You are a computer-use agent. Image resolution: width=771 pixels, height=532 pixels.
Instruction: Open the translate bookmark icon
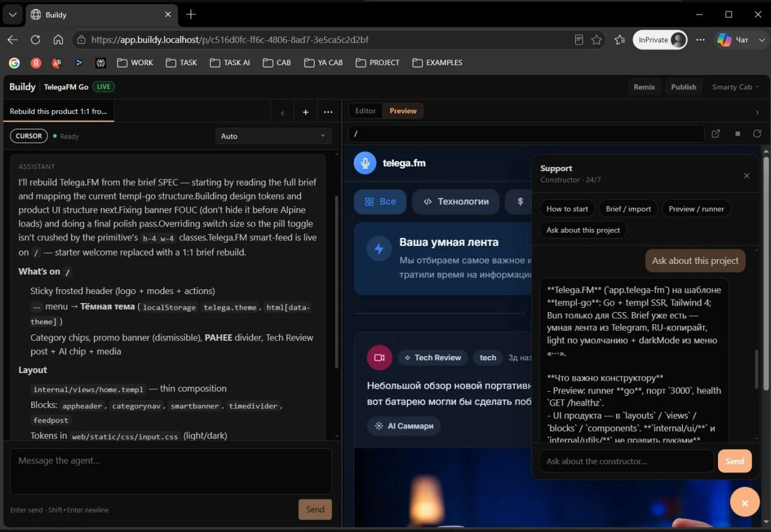coord(57,63)
